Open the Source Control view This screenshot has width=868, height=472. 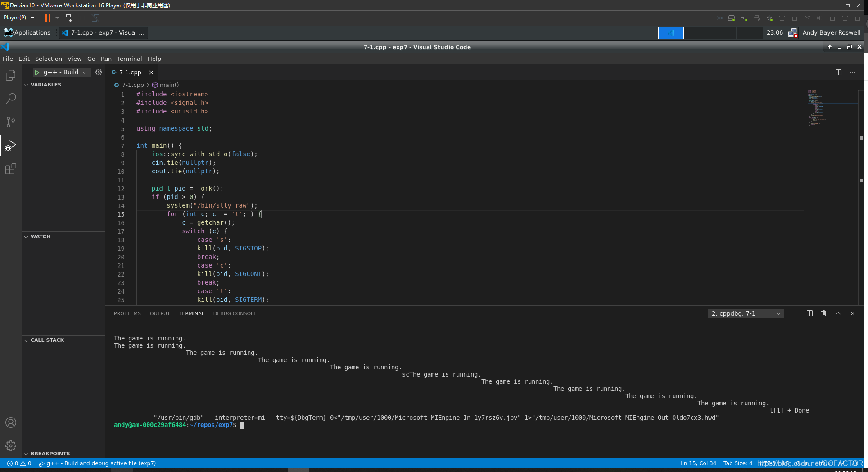coord(11,122)
